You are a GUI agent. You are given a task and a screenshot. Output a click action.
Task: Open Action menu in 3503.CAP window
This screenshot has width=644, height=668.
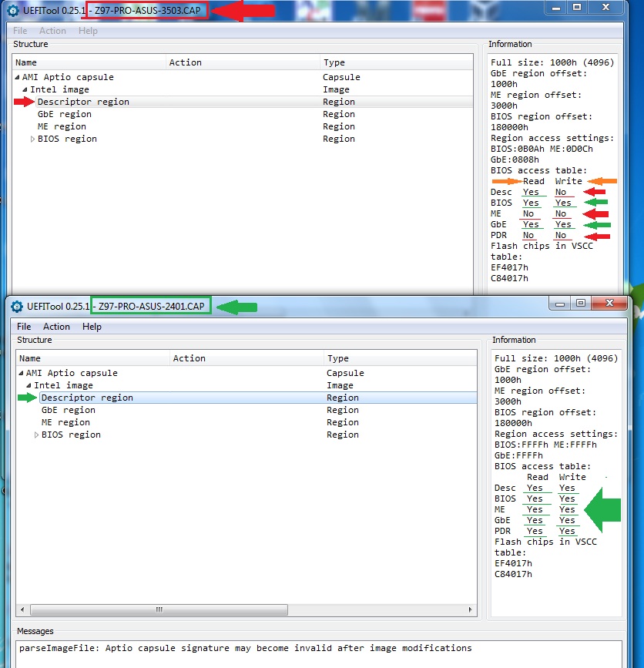point(52,31)
